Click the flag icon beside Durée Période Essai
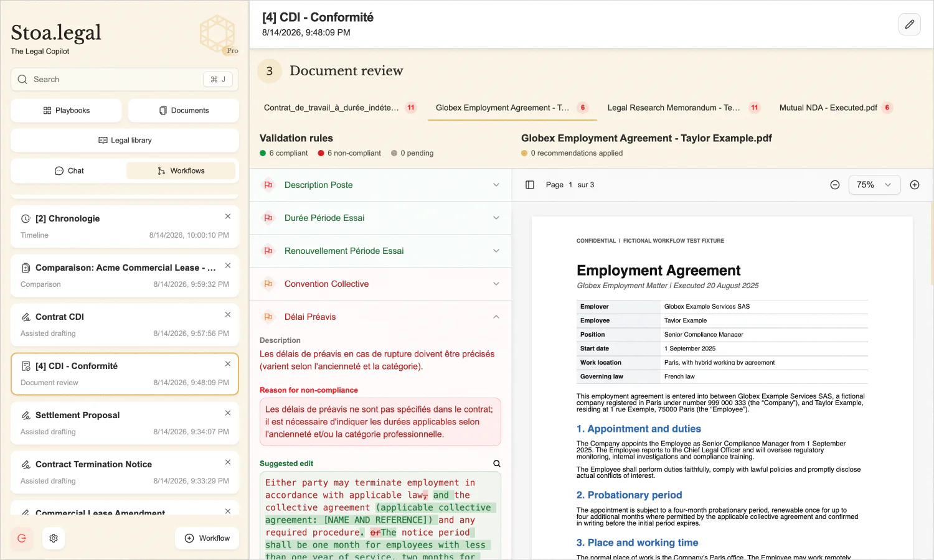The height and width of the screenshot is (560, 934). (268, 218)
